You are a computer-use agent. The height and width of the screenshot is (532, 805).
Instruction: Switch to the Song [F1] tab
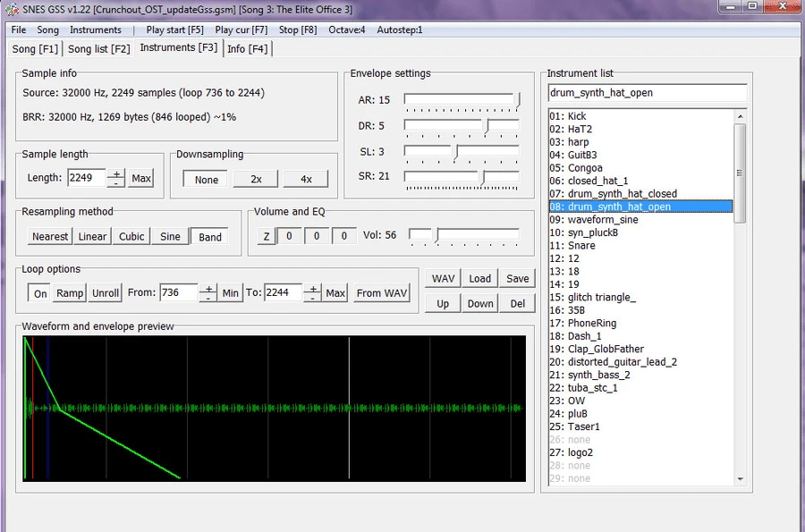[x=34, y=48]
